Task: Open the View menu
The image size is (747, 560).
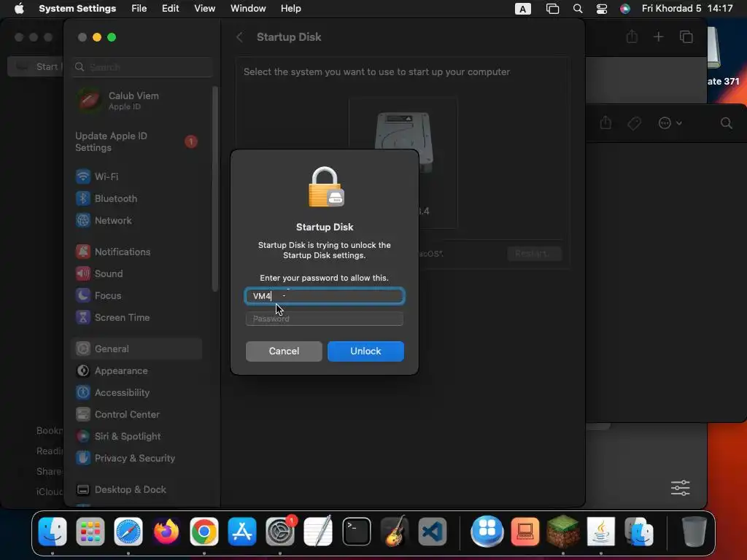Action: click(x=204, y=9)
